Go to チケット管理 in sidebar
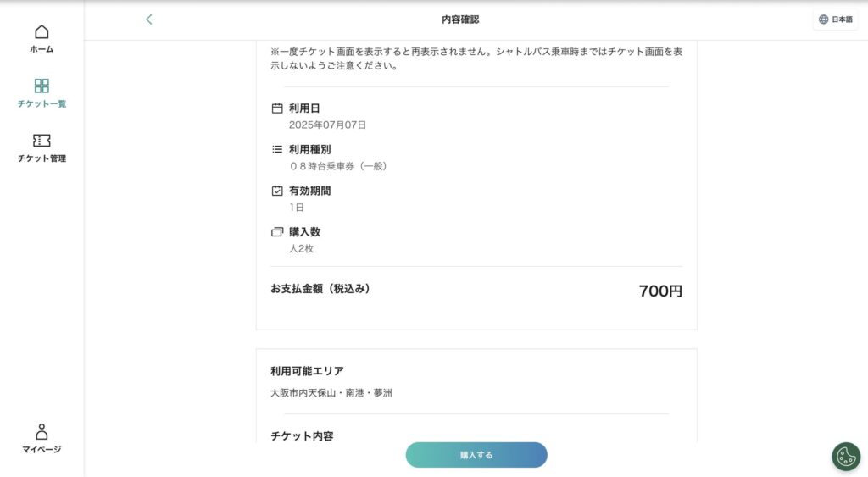868x477 pixels. 42,158
